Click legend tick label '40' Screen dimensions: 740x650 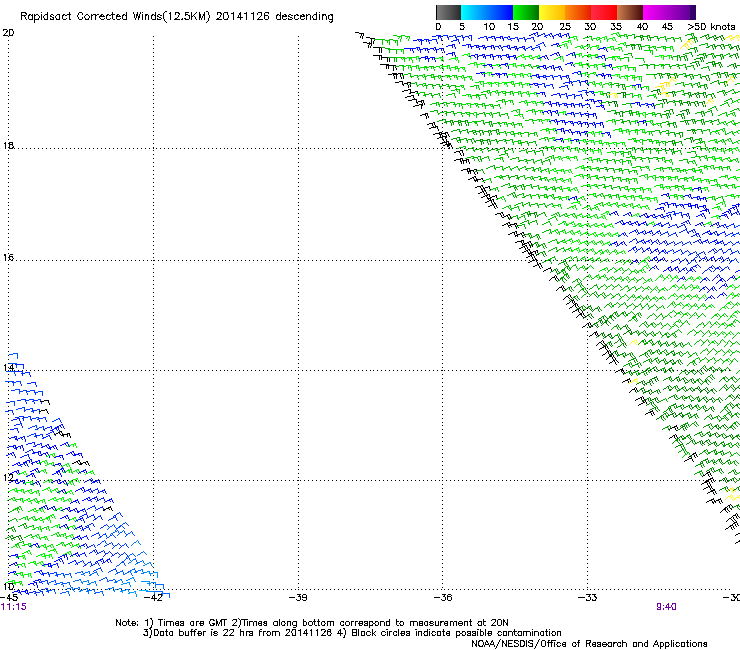pos(642,26)
